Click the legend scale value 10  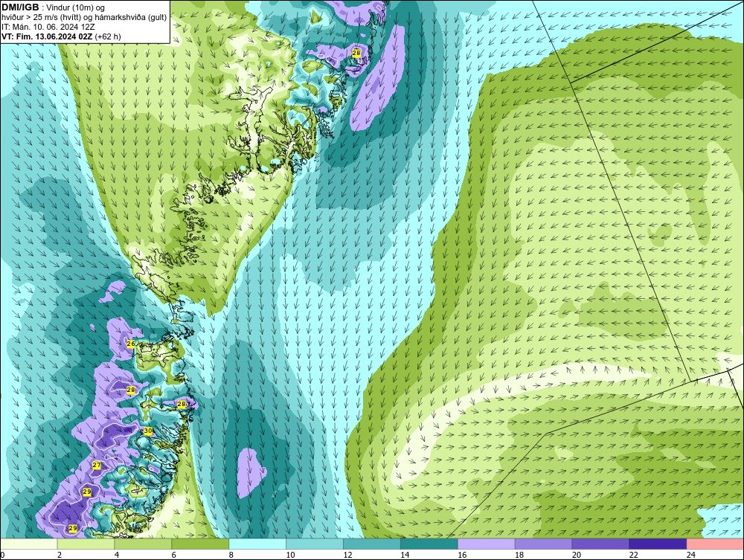290,555
